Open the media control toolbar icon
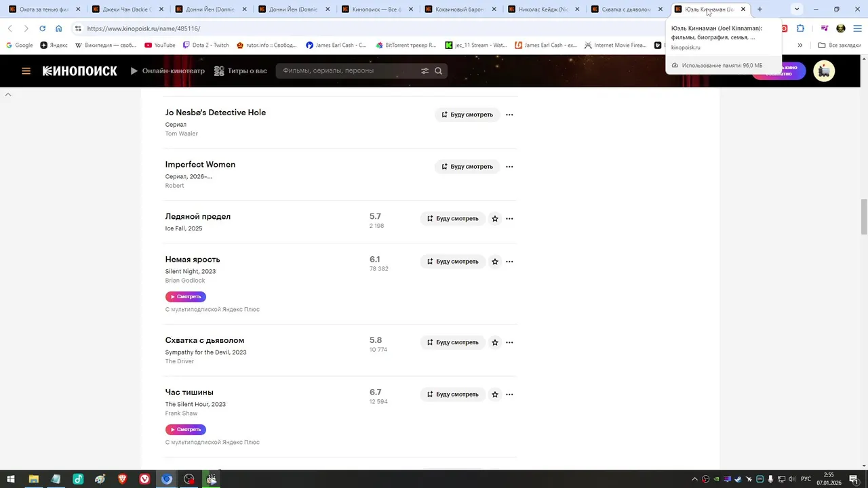The width and height of the screenshot is (868, 488). [825, 28]
